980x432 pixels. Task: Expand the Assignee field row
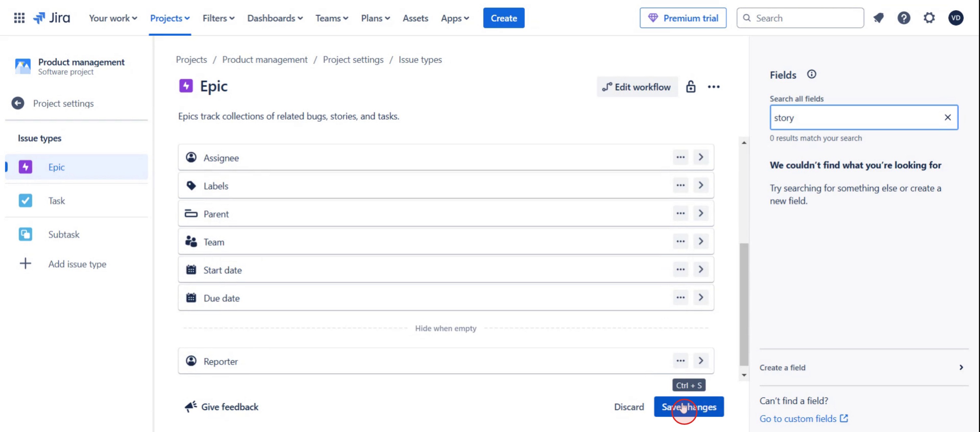[x=700, y=157]
